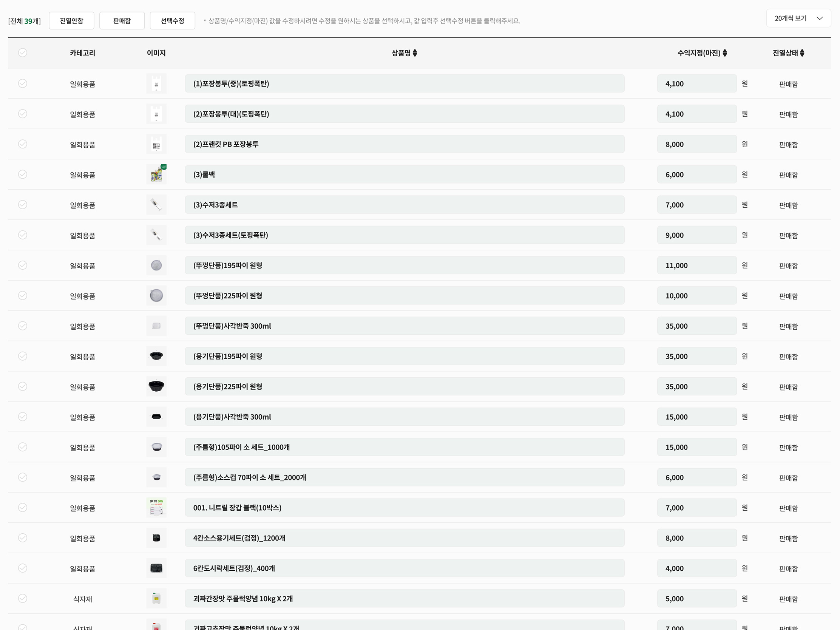Sort by 진열상태 column arrows
The width and height of the screenshot is (840, 630).
801,53
